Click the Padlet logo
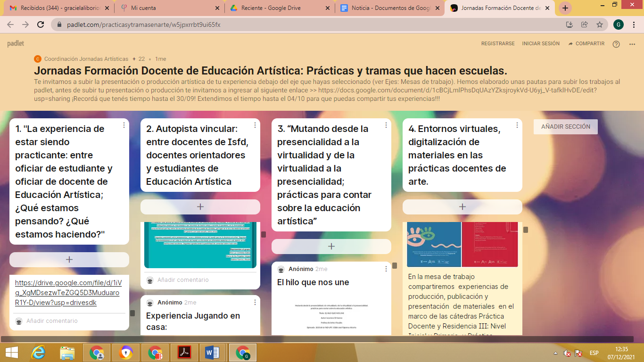Image resolution: width=644 pixels, height=362 pixels. [16, 43]
